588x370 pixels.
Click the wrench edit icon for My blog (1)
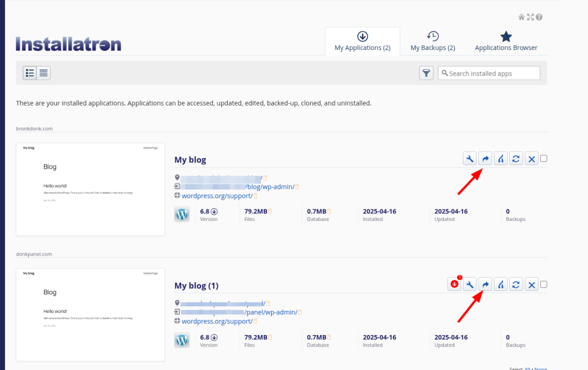pos(470,285)
